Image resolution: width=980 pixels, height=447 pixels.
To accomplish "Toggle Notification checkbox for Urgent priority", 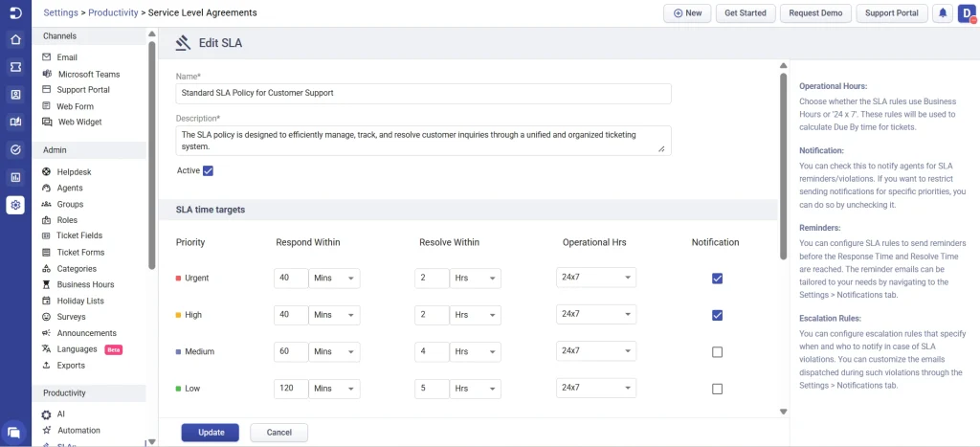I will (717, 279).
